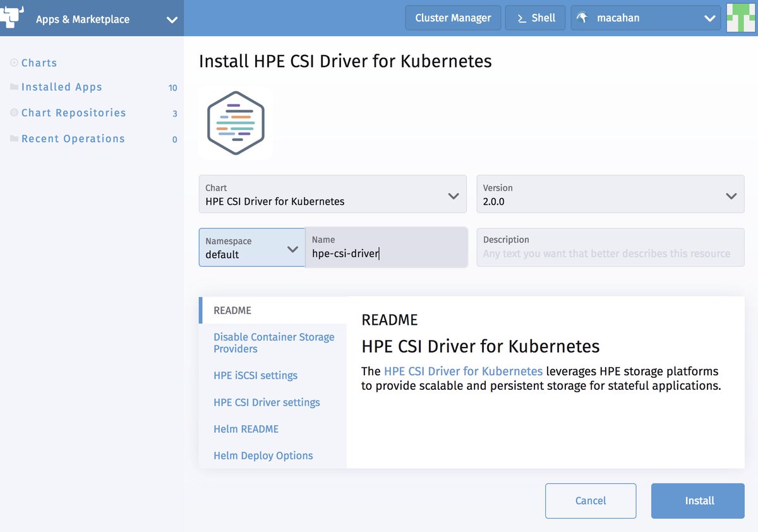758x532 pixels.
Task: Click the Description input field
Action: pos(610,248)
